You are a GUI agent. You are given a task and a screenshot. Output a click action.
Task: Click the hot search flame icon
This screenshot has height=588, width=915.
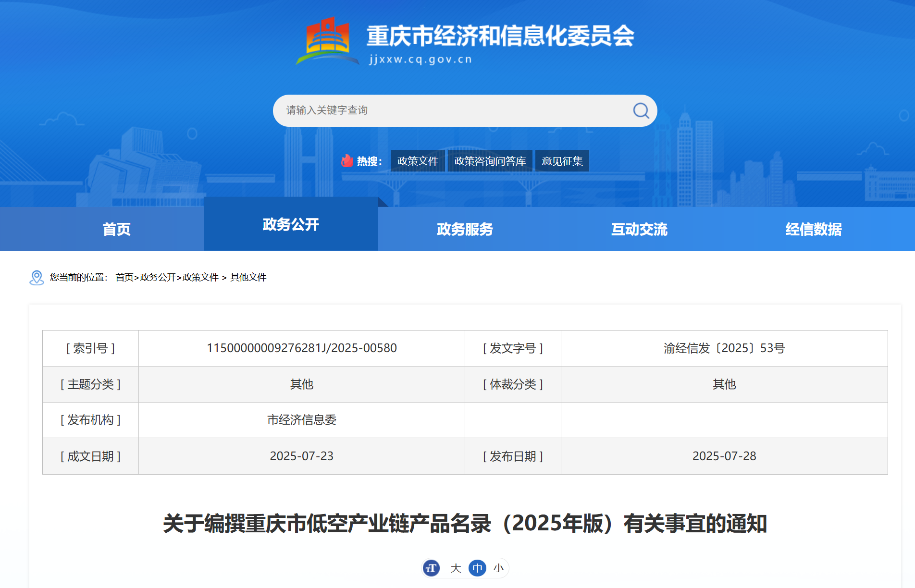coord(347,161)
